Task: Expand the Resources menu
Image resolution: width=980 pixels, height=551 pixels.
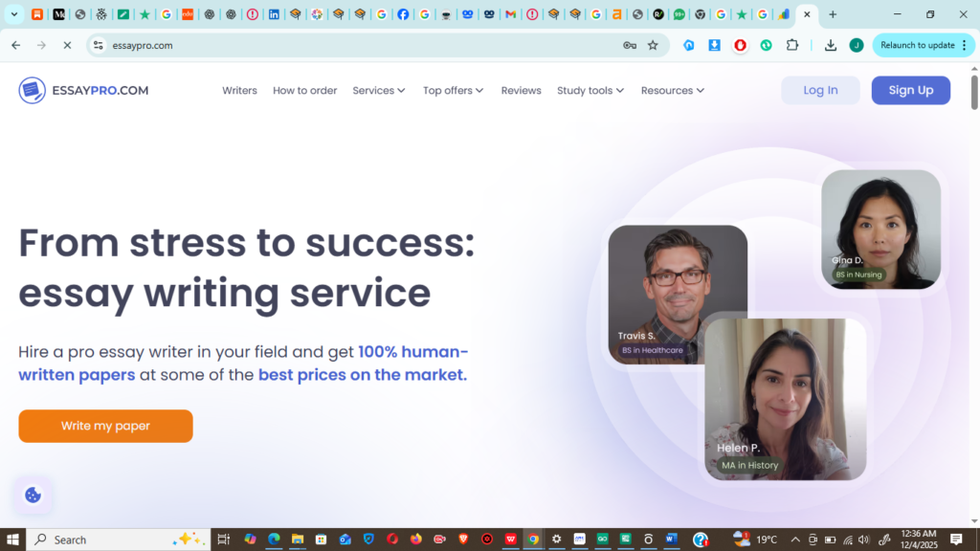Action: [x=672, y=91]
